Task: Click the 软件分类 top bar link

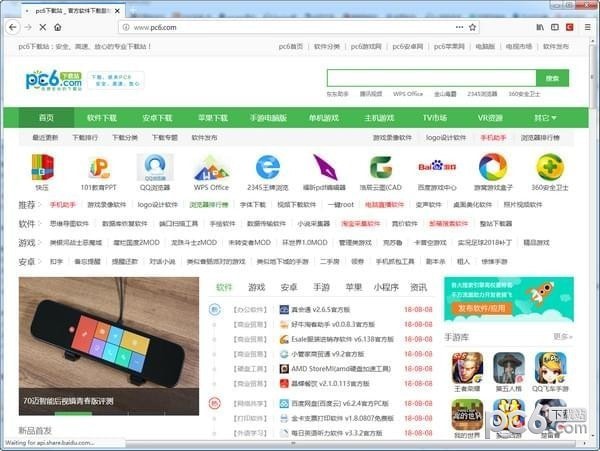Action: coord(327,46)
